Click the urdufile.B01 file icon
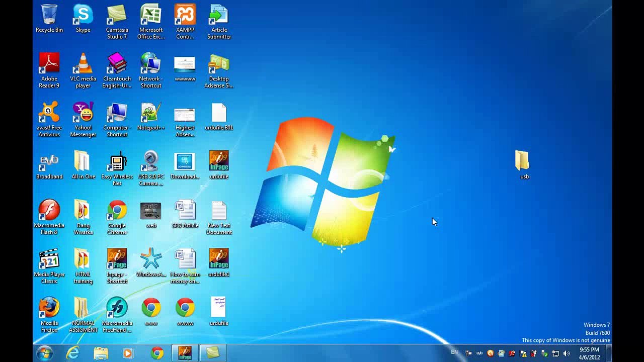644x362 pixels. tap(219, 117)
